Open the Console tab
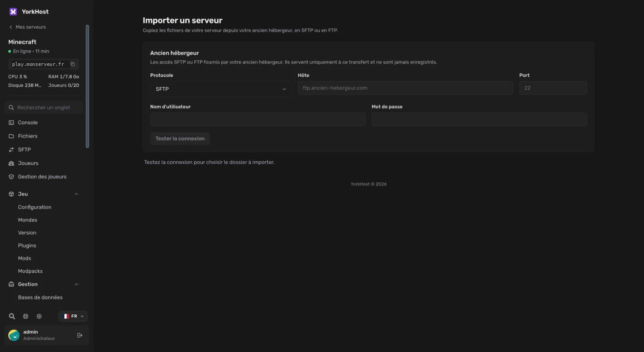 point(43,123)
